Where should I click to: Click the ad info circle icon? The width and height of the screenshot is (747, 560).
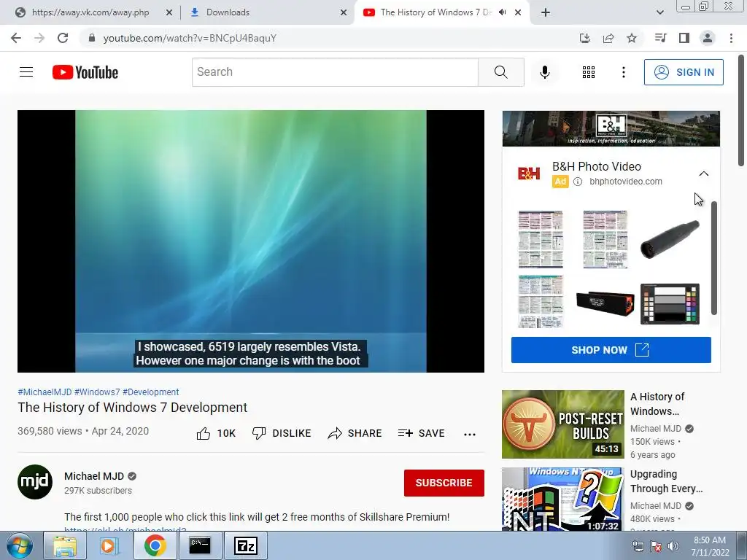578,182
